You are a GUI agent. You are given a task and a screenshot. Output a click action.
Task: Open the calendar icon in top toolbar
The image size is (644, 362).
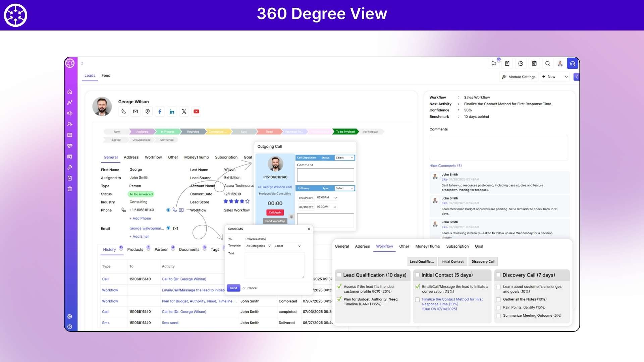click(534, 63)
